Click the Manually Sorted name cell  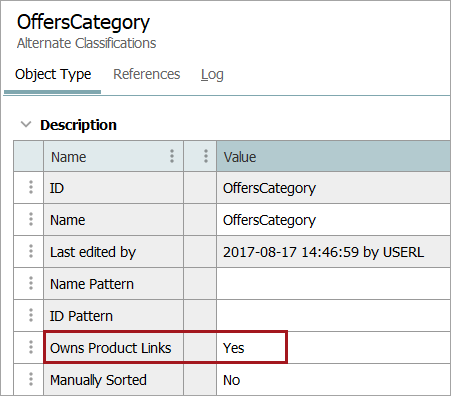(x=113, y=380)
